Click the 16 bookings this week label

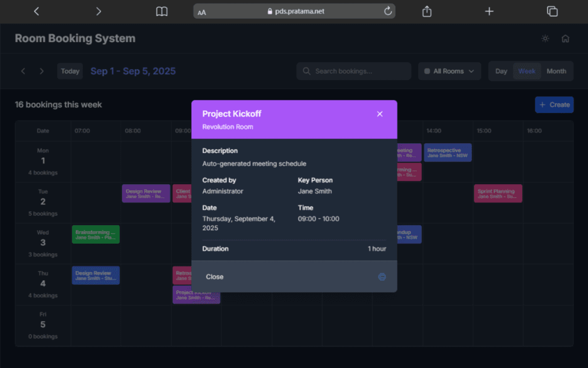click(x=58, y=105)
